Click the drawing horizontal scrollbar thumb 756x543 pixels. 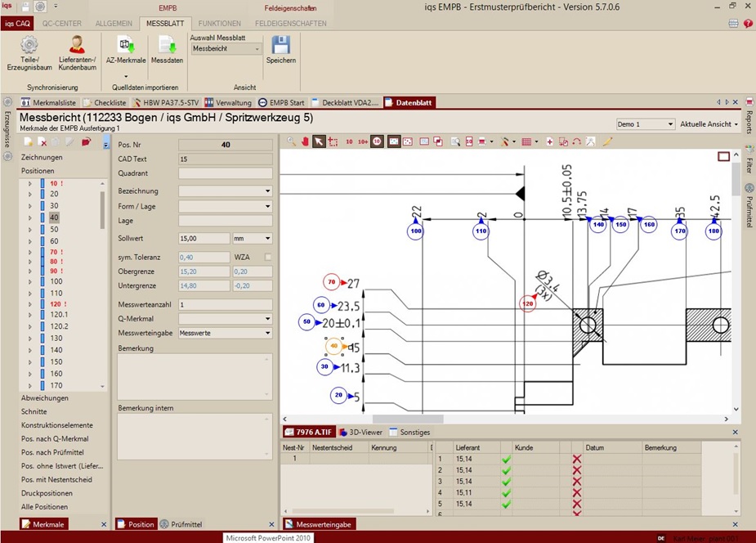click(x=407, y=419)
